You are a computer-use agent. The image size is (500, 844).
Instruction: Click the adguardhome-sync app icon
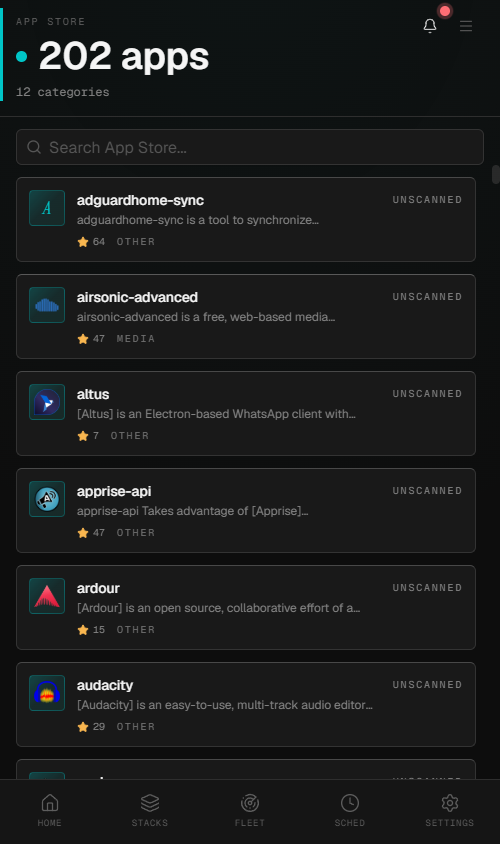click(47, 208)
